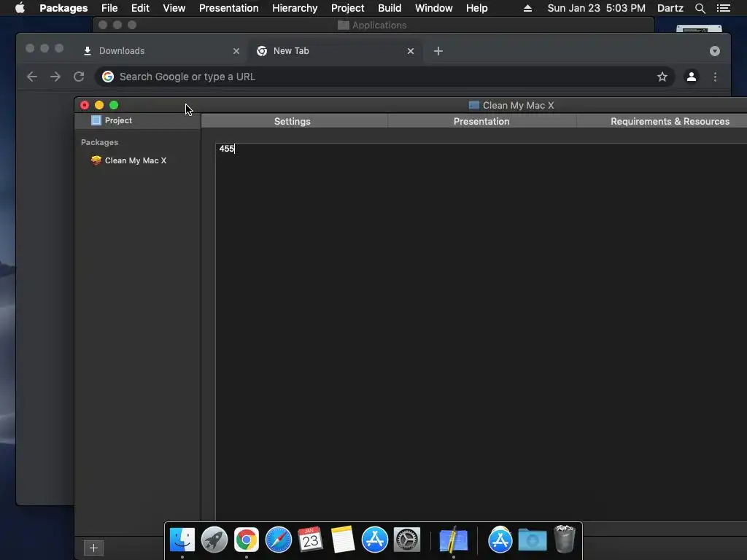Screen dimensions: 747x560
Task: Click the Dartz user name in menu bar
Action: 670,8
